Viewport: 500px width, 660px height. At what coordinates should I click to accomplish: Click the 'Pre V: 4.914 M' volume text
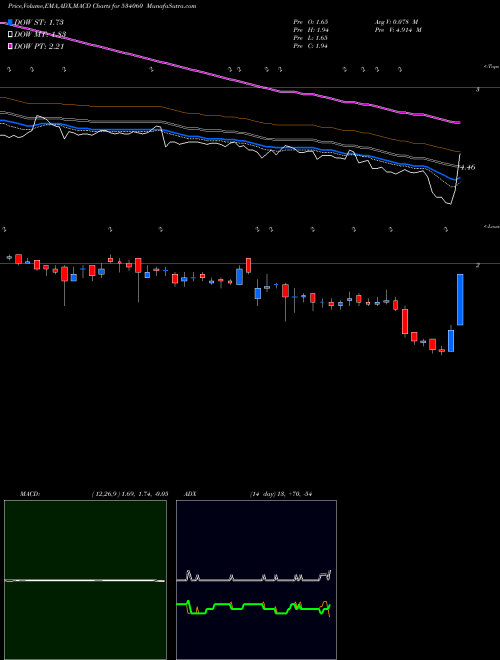397,30
